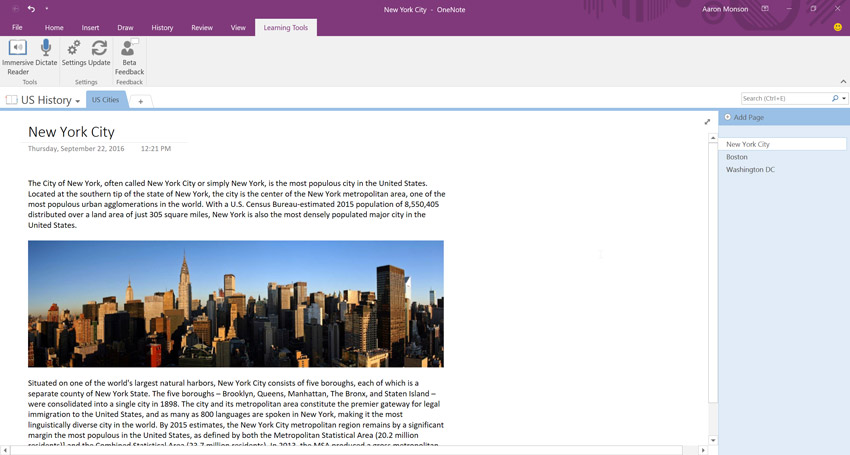Click the page title New York City
850x455 pixels.
[72, 132]
